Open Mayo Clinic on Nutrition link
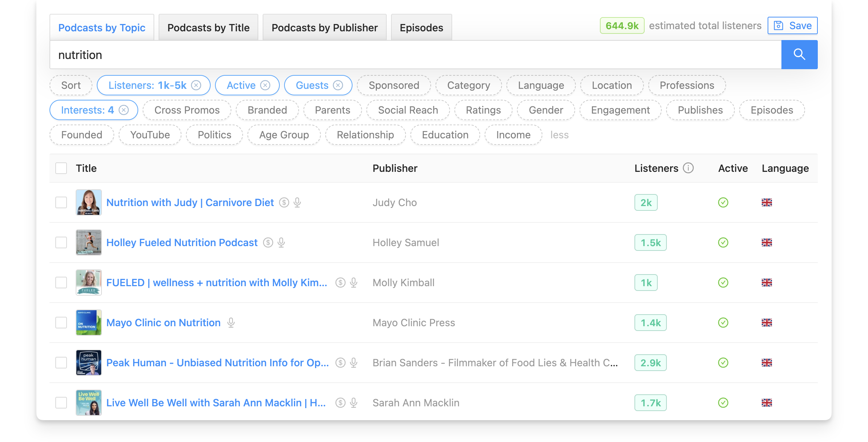This screenshot has height=442, width=868. coord(163,323)
